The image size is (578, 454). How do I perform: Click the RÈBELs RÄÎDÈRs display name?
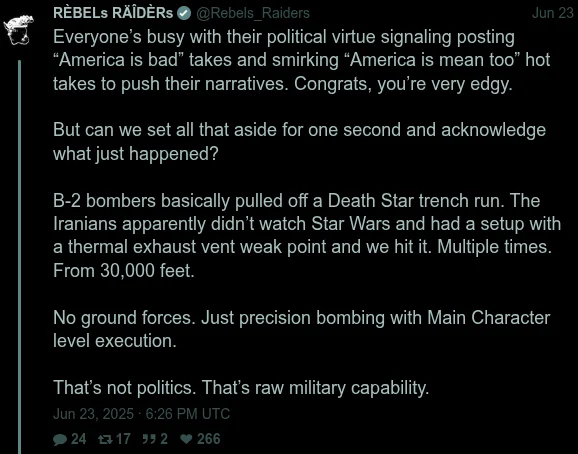[x=113, y=13]
